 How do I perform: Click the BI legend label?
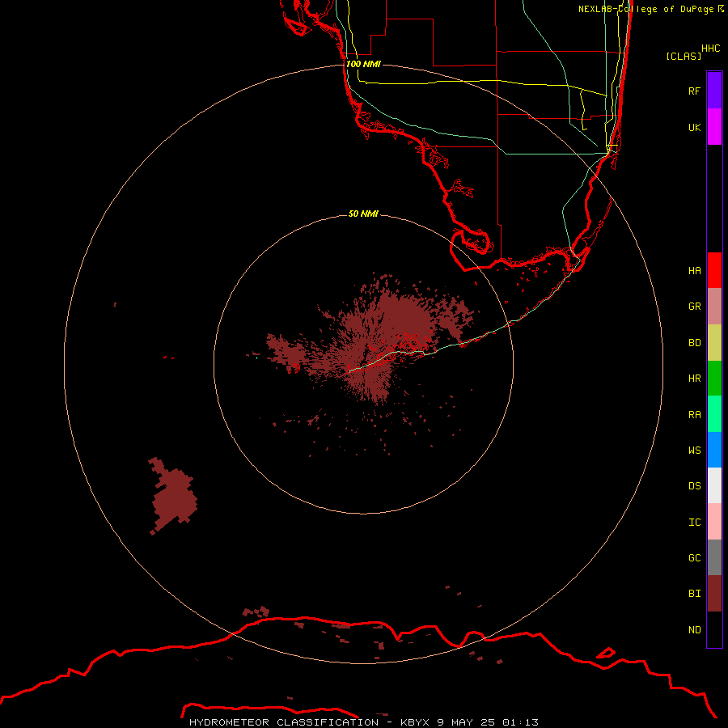694,594
